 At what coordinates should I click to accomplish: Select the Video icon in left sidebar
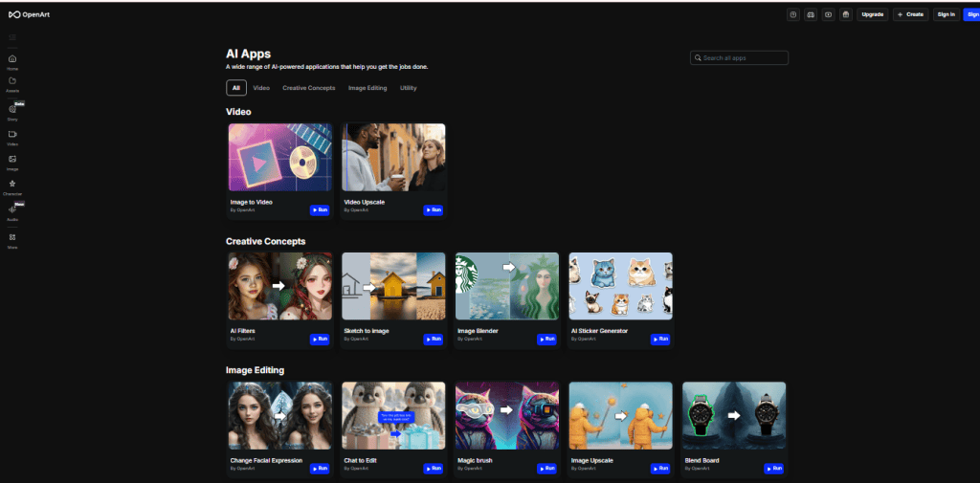[12, 136]
